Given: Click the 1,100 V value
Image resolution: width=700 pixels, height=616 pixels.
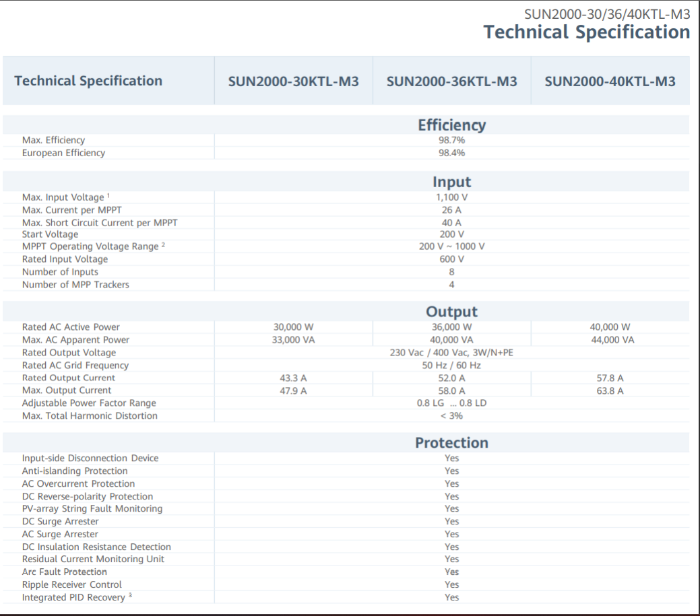Looking at the screenshot, I should click(451, 197).
